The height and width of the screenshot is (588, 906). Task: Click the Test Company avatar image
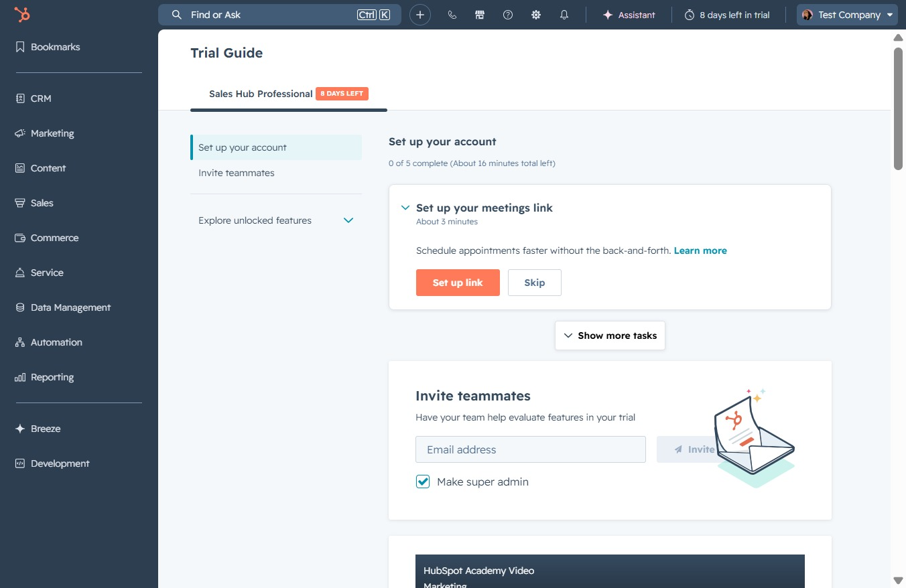[x=807, y=15]
